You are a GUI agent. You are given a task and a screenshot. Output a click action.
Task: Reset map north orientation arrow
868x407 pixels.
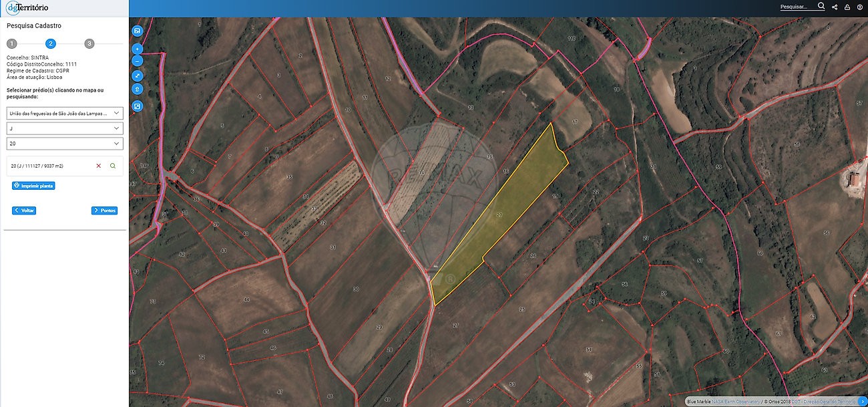coord(138,89)
